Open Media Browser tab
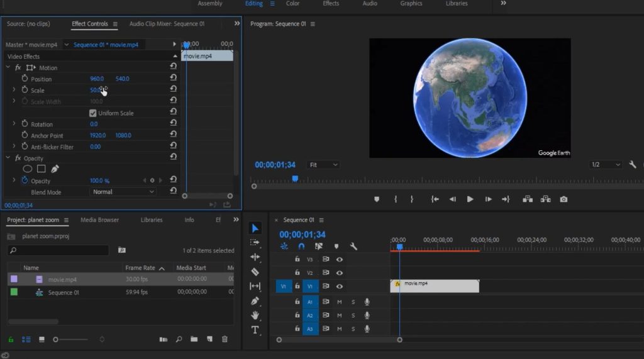Viewport: 644px width, 359px height. pyautogui.click(x=99, y=220)
